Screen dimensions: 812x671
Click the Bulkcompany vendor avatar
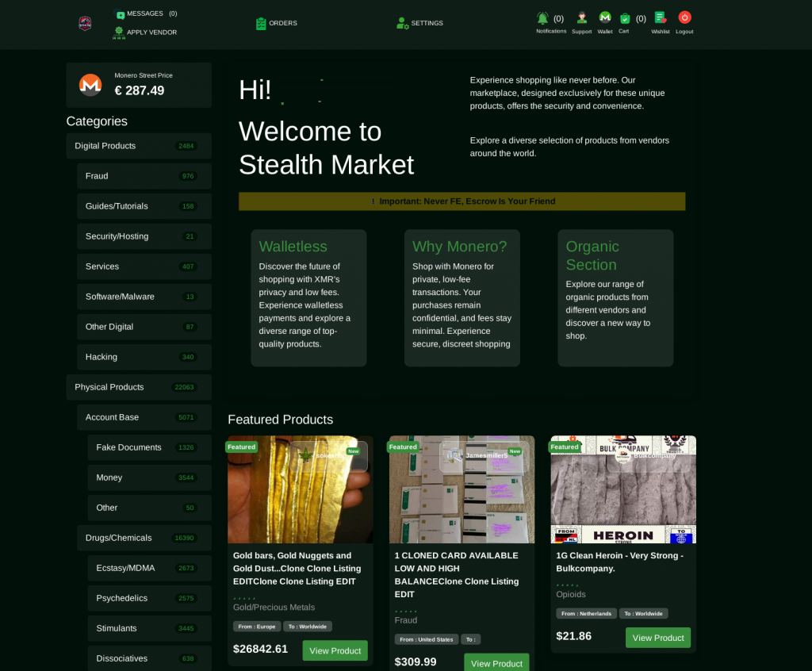(622, 455)
